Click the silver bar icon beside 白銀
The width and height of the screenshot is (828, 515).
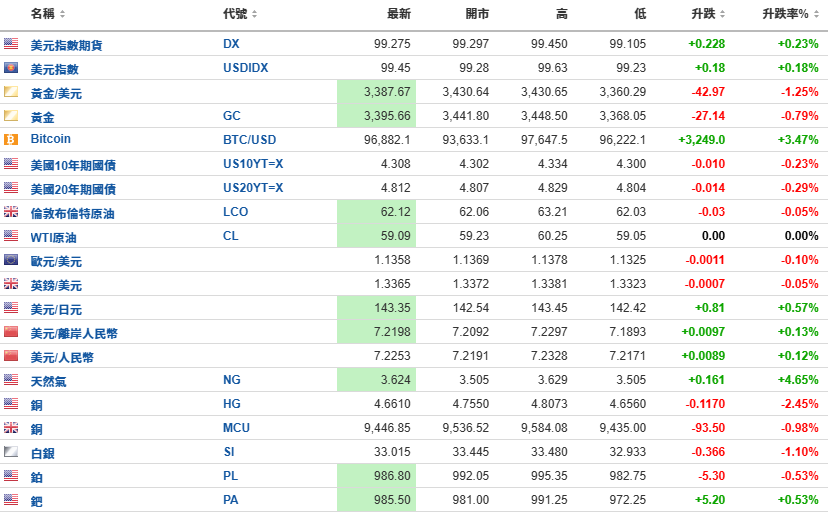coord(11,452)
